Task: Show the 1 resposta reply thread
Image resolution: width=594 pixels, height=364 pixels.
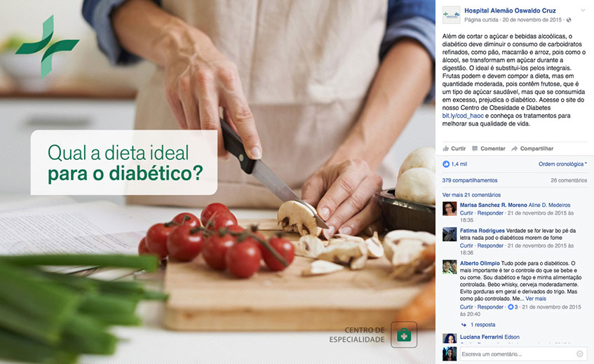Action: [x=482, y=325]
